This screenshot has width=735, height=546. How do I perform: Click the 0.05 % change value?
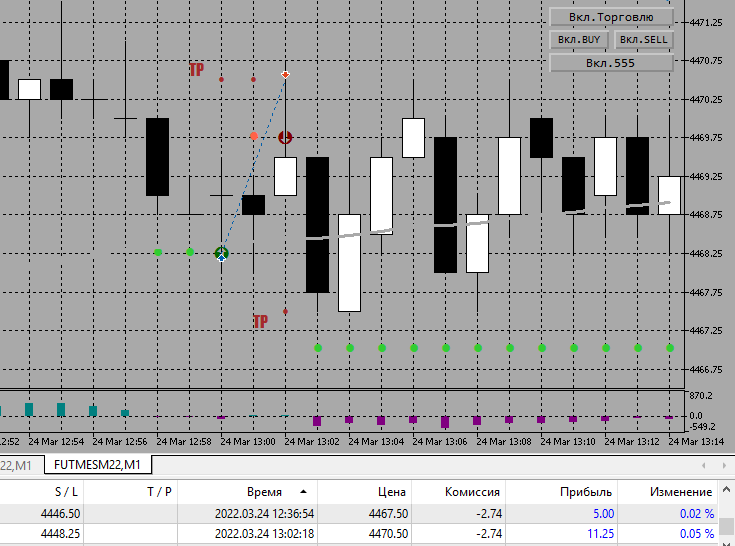pos(697,533)
